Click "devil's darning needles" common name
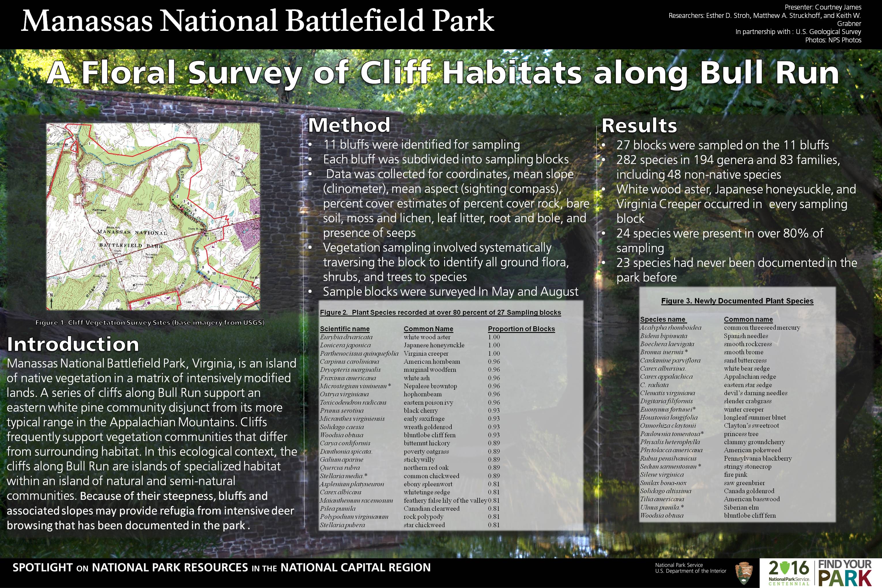 point(755,393)
